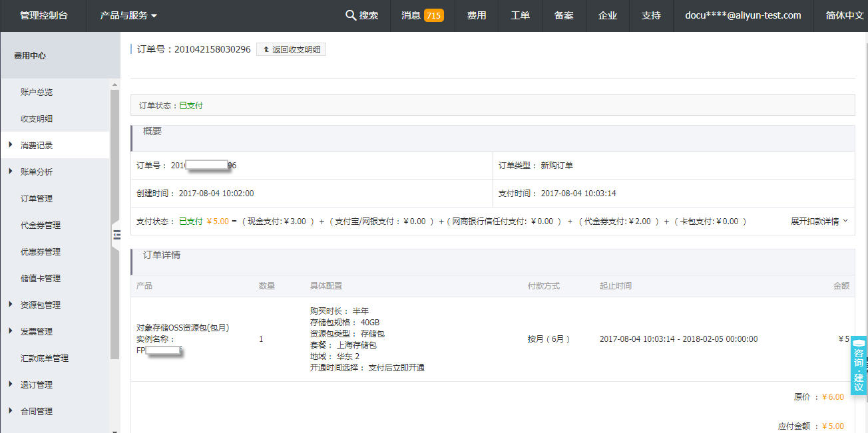Image resolution: width=868 pixels, height=433 pixels.
Task: Open messages with 715 badge
Action: [422, 15]
